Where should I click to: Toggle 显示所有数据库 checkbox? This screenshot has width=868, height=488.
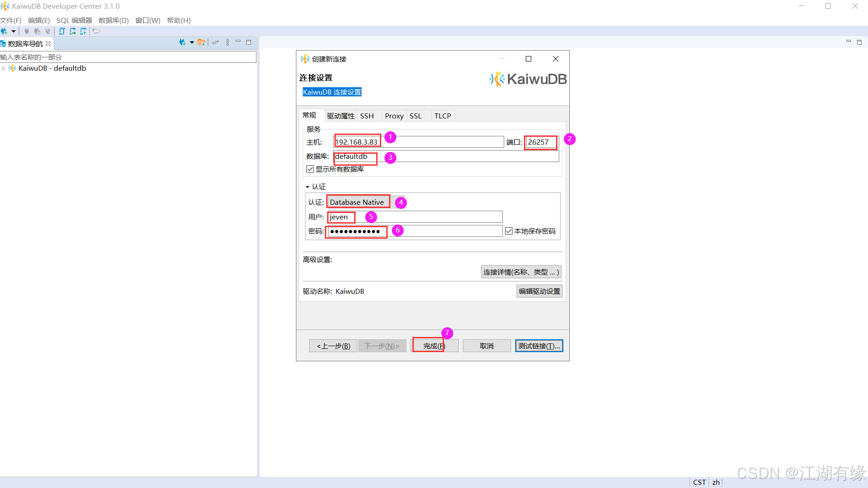click(310, 169)
